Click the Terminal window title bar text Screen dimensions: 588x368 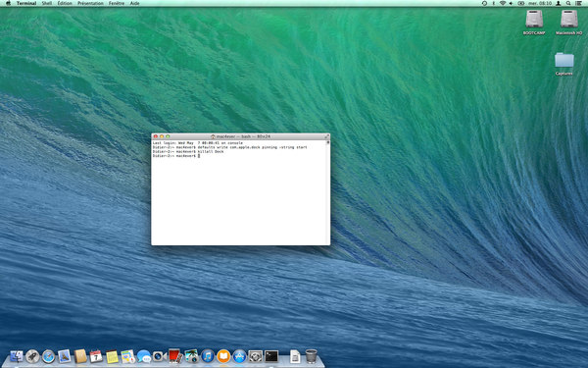(x=243, y=136)
